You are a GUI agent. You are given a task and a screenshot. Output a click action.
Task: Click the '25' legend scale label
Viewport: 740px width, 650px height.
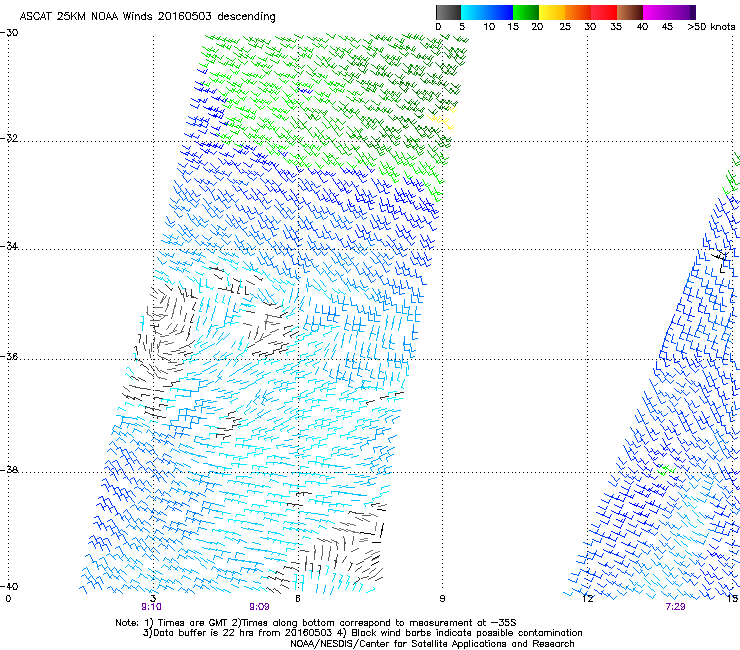pyautogui.click(x=565, y=27)
